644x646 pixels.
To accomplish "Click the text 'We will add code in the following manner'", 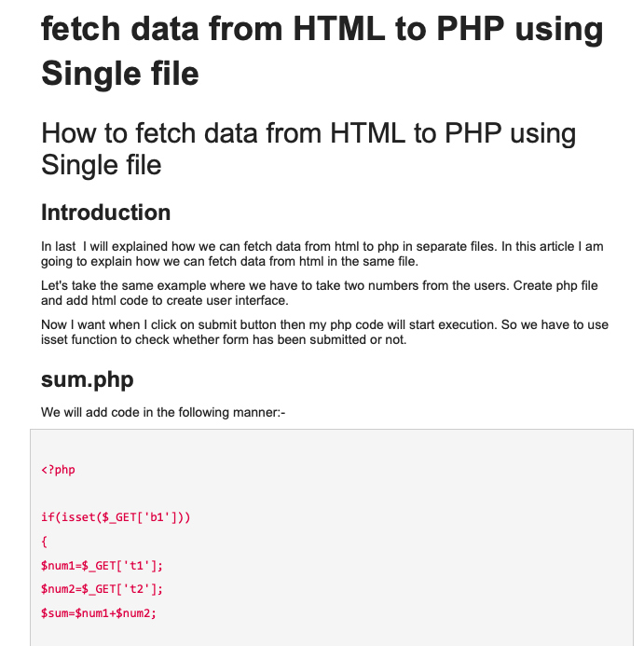I will [x=163, y=412].
